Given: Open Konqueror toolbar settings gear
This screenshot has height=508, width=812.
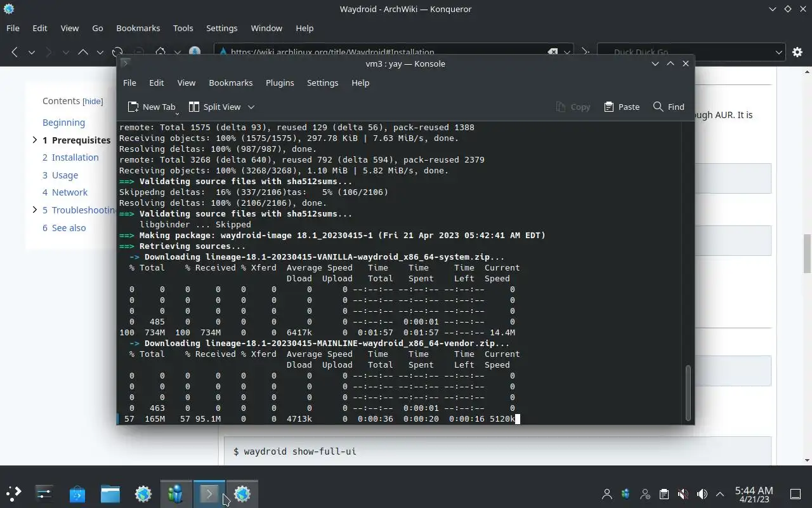Looking at the screenshot, I should [x=797, y=52].
